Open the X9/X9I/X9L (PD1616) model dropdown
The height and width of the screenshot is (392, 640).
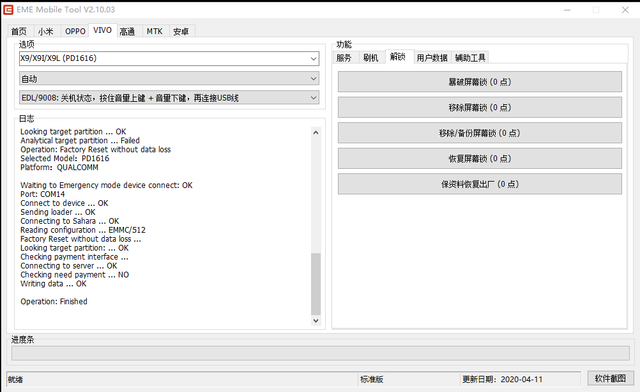tap(169, 58)
